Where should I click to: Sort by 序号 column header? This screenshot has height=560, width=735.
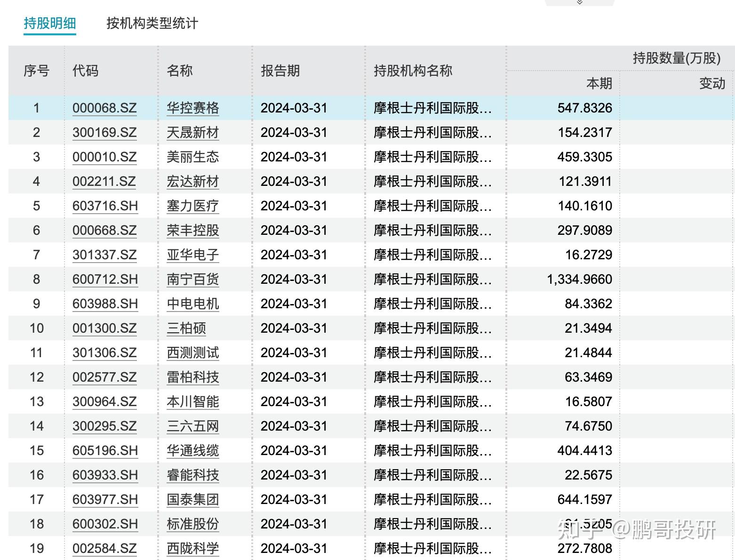(x=36, y=71)
